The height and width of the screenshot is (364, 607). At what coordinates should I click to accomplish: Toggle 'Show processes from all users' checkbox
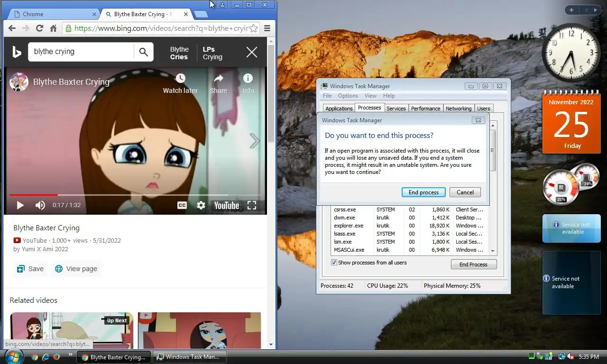tap(334, 263)
